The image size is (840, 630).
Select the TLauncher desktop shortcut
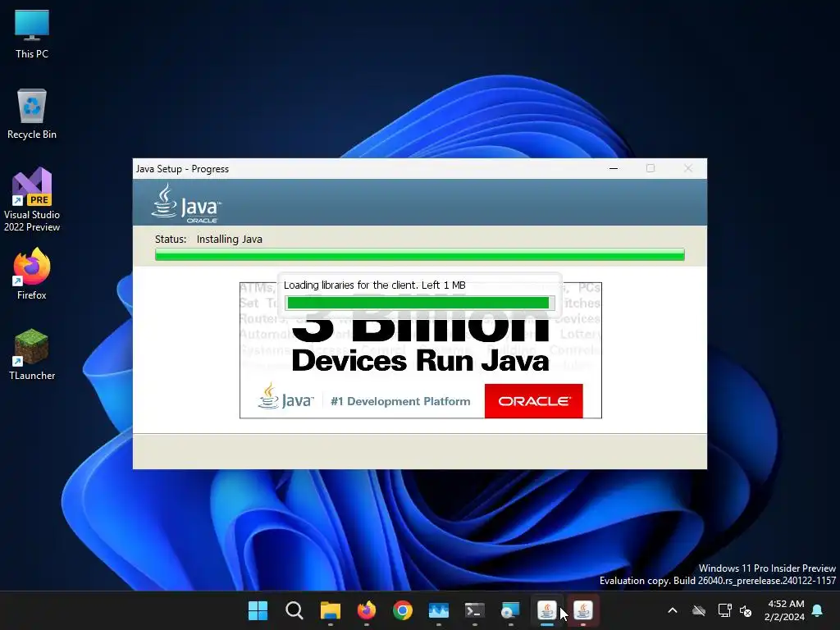32,354
